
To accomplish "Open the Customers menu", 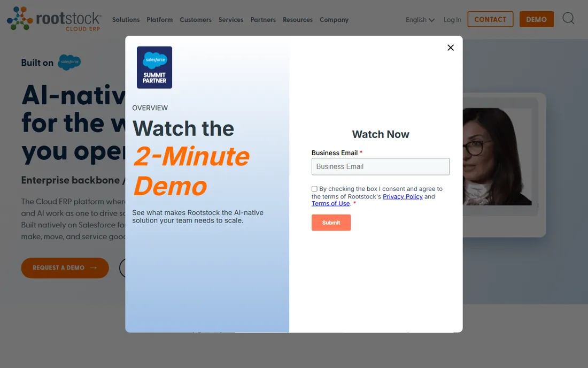I will pos(195,19).
